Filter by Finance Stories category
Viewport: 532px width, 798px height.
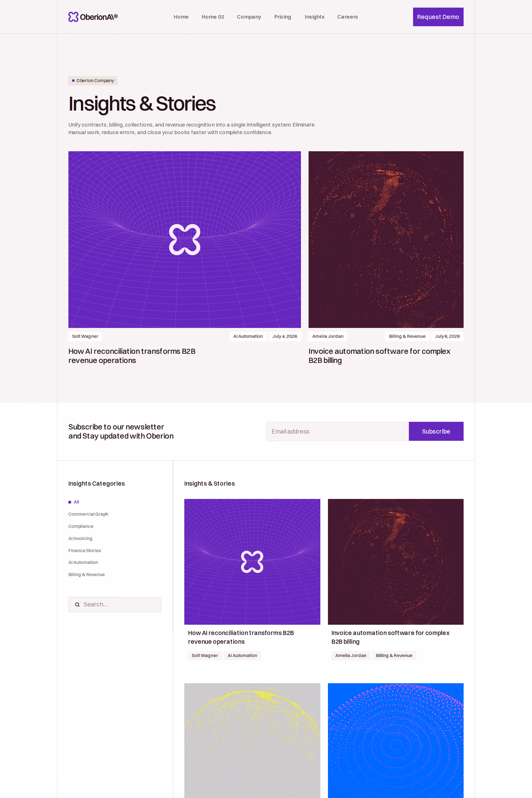pos(85,551)
